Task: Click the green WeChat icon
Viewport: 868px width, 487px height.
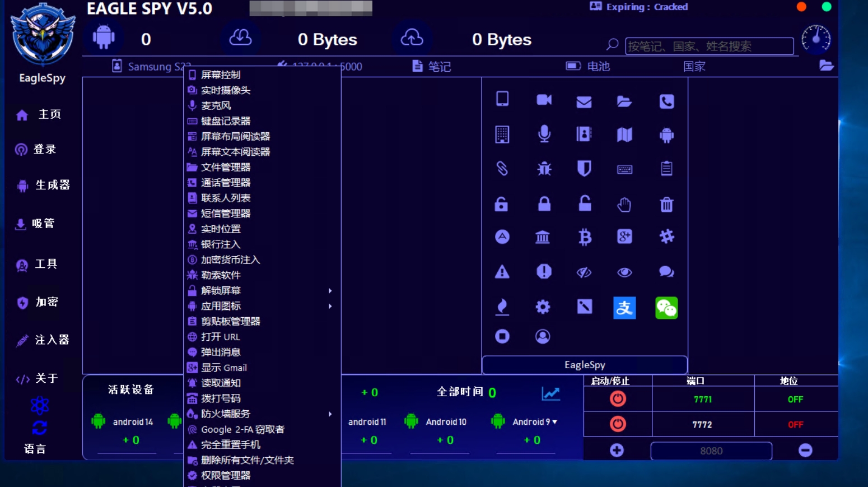Action: click(x=666, y=308)
